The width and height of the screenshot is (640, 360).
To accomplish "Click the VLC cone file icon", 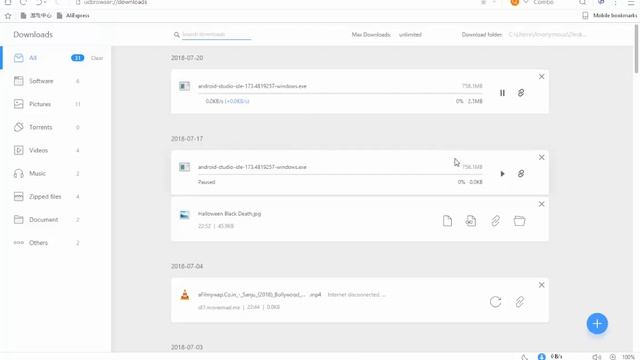I will coord(184,295).
